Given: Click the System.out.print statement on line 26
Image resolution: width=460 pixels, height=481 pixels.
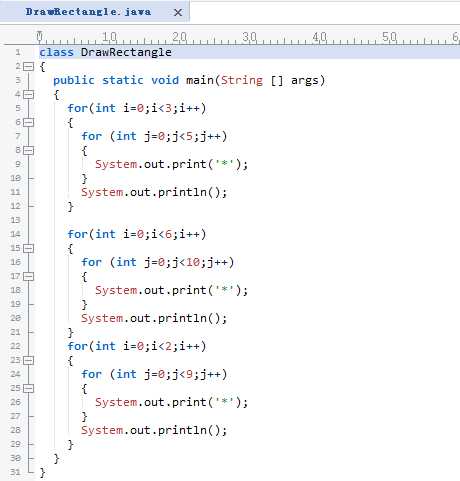Looking at the screenshot, I should point(172,402).
